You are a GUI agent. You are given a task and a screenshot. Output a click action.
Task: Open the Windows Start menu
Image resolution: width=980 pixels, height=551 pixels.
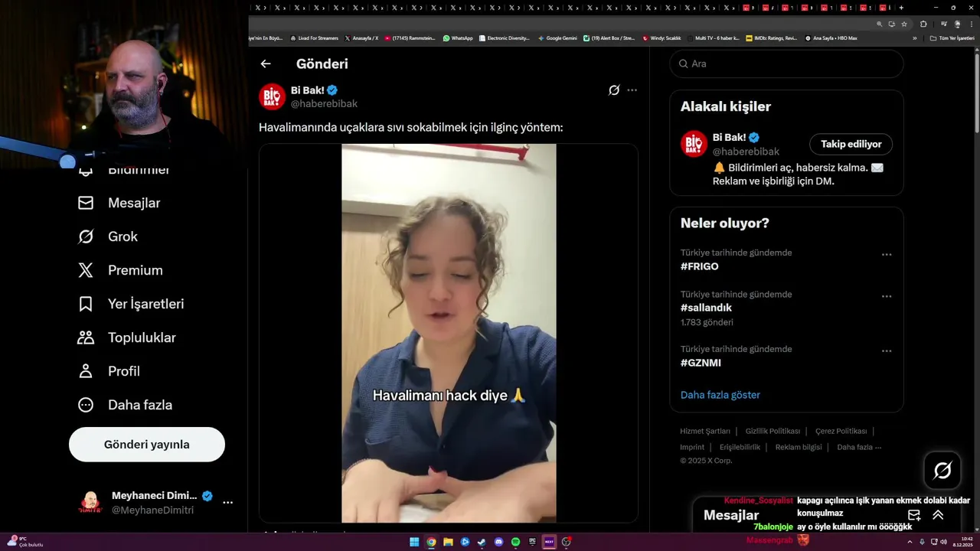[414, 542]
